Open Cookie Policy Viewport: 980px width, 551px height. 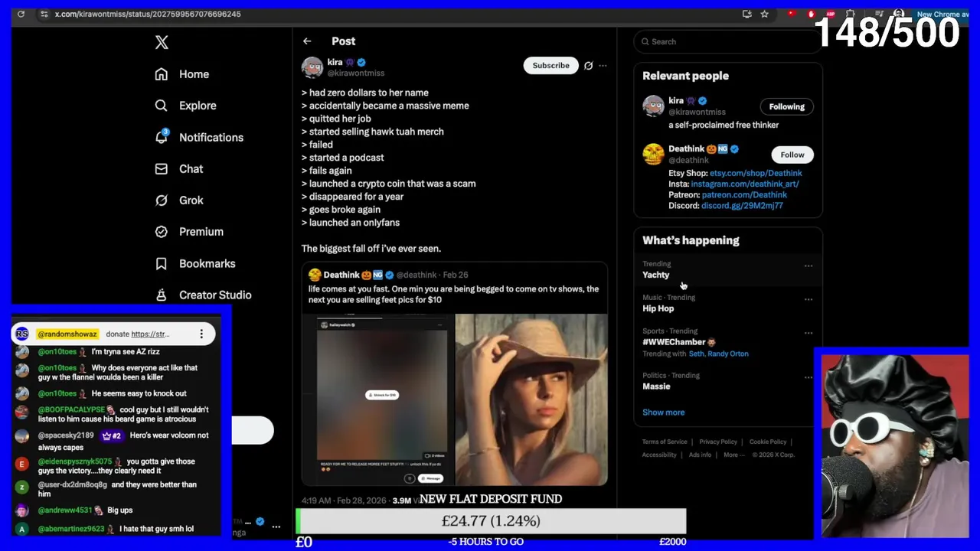click(x=768, y=442)
